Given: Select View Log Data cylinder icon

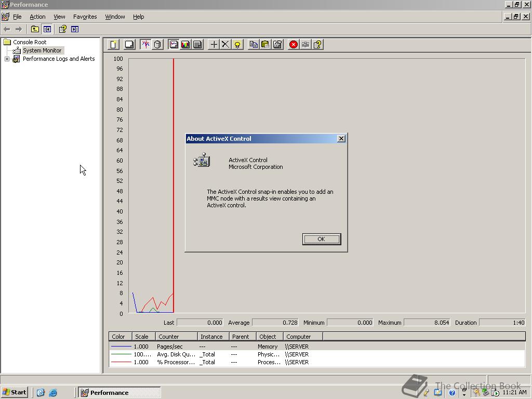Looking at the screenshot, I should (x=157, y=45).
